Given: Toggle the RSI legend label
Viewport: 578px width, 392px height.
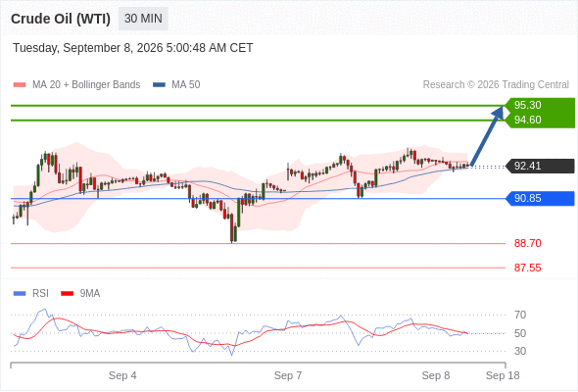Looking at the screenshot, I should pos(40,294).
